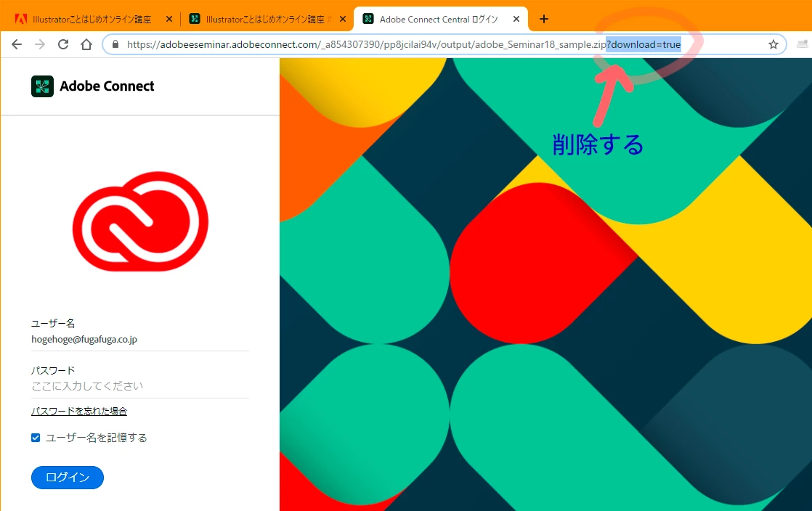The width and height of the screenshot is (812, 511).
Task: Click the ユーザー名 field with hogehoge@fugafuga.co.jp
Action: [140, 340]
